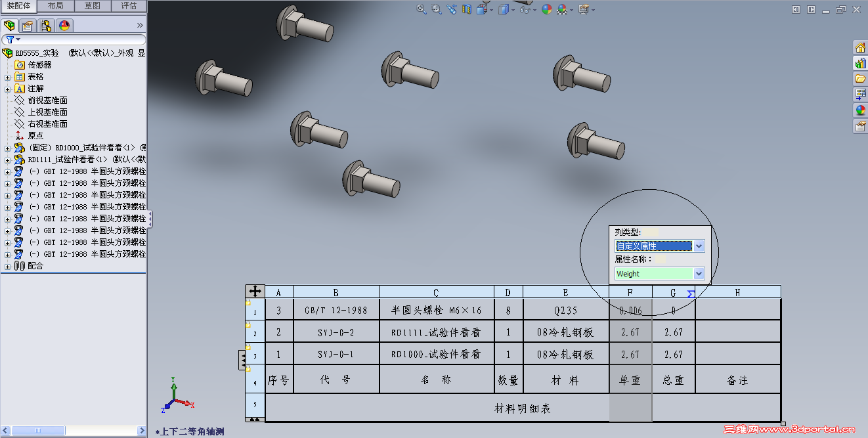Click the tile-right window arrangement icon

(812, 10)
